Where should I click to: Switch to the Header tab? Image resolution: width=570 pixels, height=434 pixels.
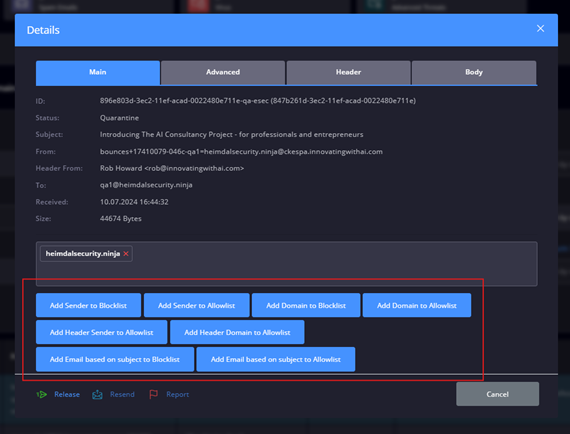tap(348, 72)
